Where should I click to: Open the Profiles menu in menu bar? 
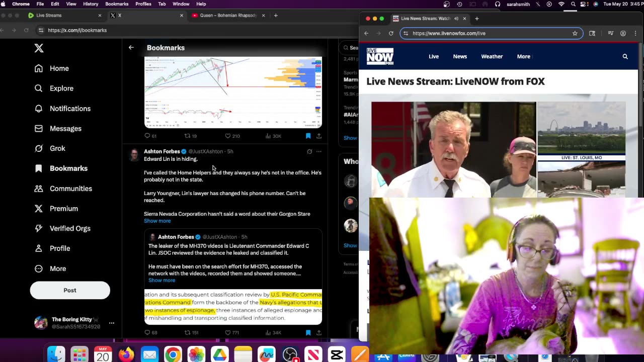tap(143, 4)
